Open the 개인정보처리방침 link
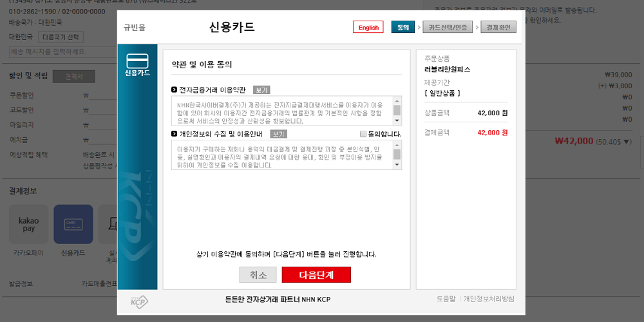Image resolution: width=644 pixels, height=322 pixels. coord(489,299)
